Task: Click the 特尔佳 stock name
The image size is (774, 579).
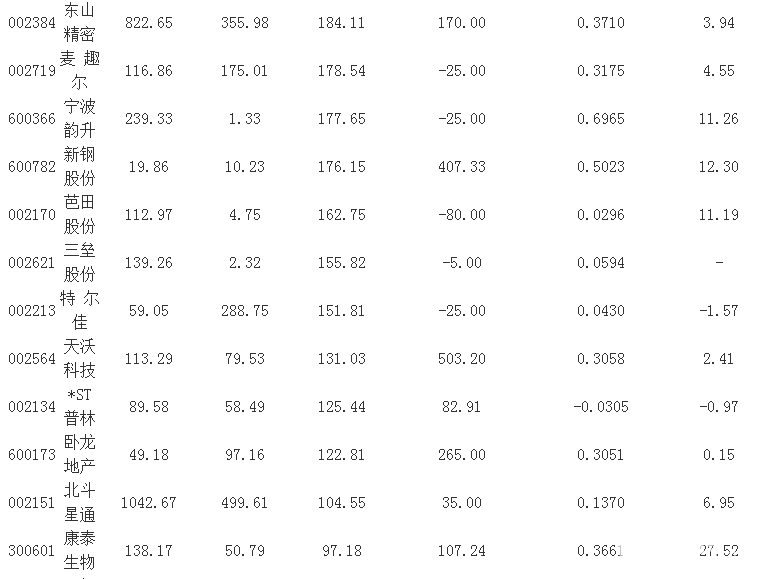Action: point(80,310)
